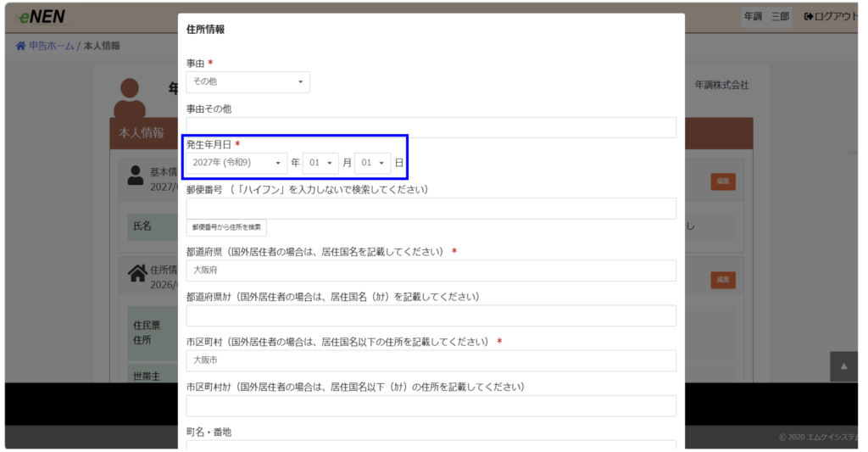Click the 郵便番号から住所を検索 button
868x452 pixels.
click(x=226, y=227)
